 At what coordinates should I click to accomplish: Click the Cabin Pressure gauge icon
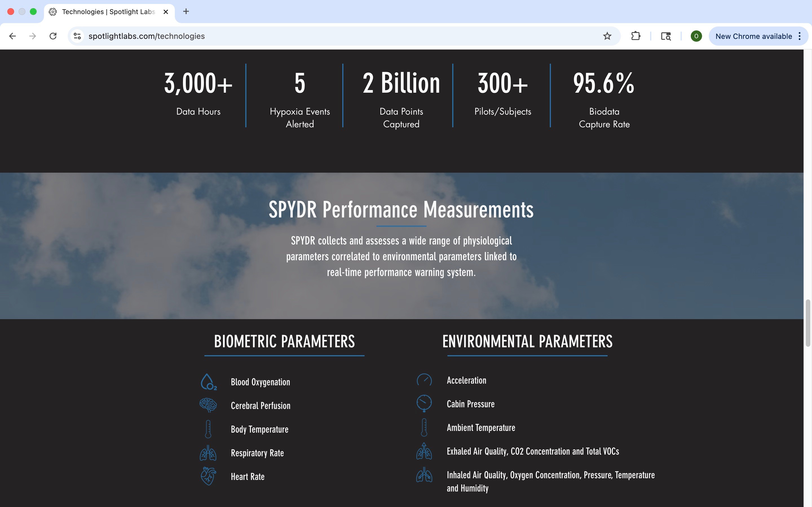424,403
